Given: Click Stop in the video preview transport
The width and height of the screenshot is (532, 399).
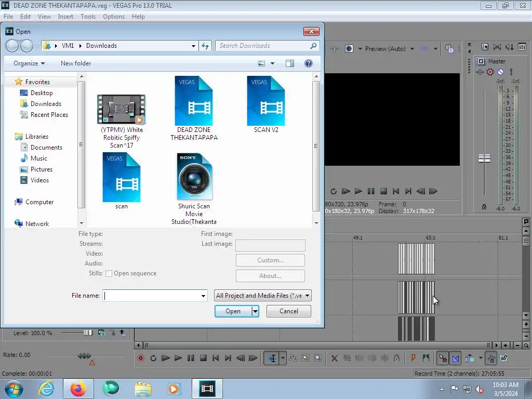Looking at the screenshot, I should (383, 191).
